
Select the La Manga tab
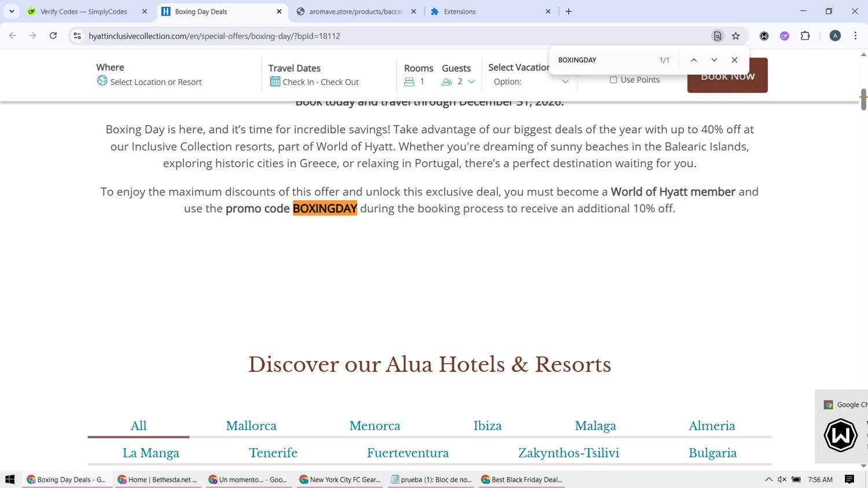(x=151, y=453)
